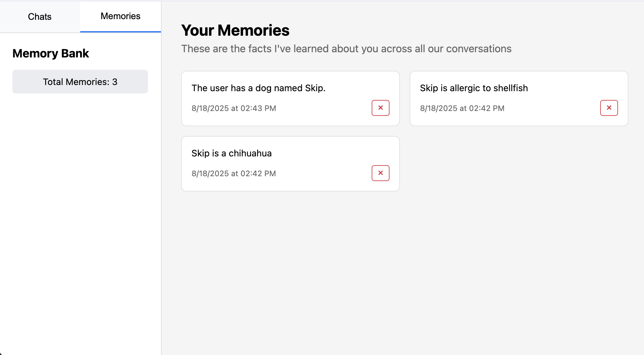Remove the 'Skip is a chihuahua' memory
The width and height of the screenshot is (644, 355).
tap(380, 173)
